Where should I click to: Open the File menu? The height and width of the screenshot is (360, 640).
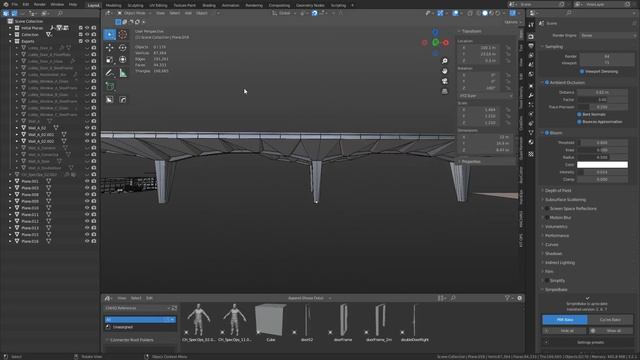[15, 4]
